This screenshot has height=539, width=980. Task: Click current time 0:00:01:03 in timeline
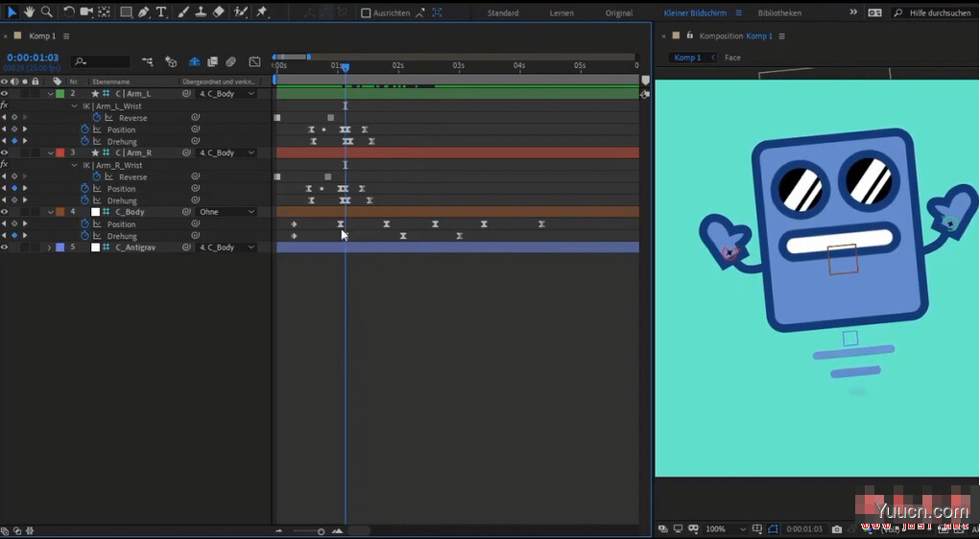pyautogui.click(x=33, y=58)
